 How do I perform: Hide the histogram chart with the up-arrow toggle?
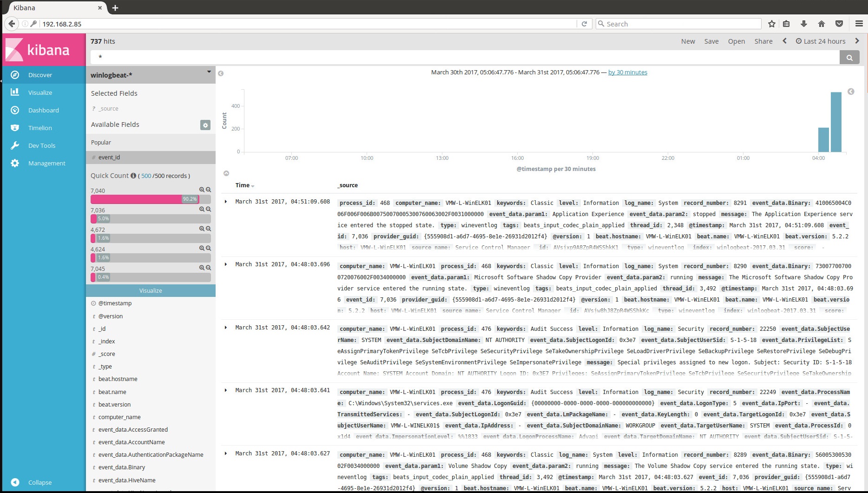226,173
